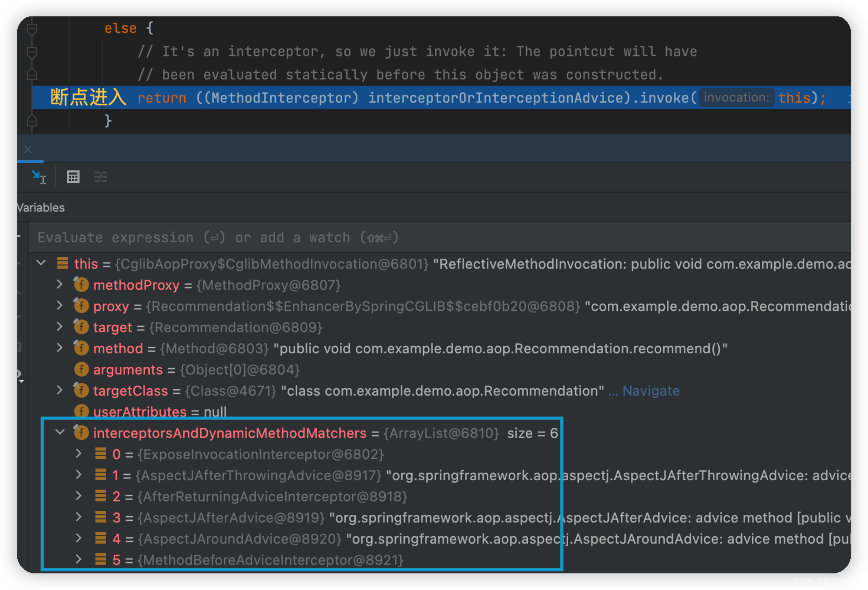
Task: Click the field icon beside method
Action: tap(81, 348)
